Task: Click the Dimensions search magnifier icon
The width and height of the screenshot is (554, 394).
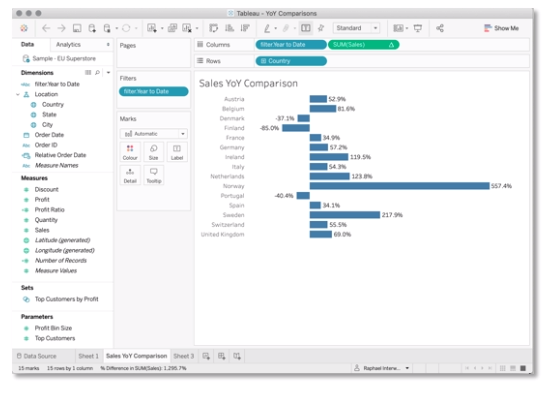Action: point(98,72)
